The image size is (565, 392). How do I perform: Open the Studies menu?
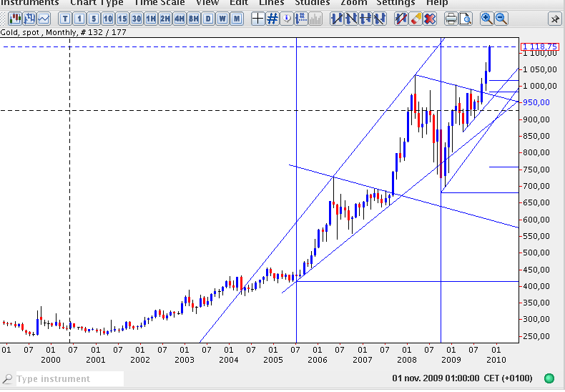(313, 3)
